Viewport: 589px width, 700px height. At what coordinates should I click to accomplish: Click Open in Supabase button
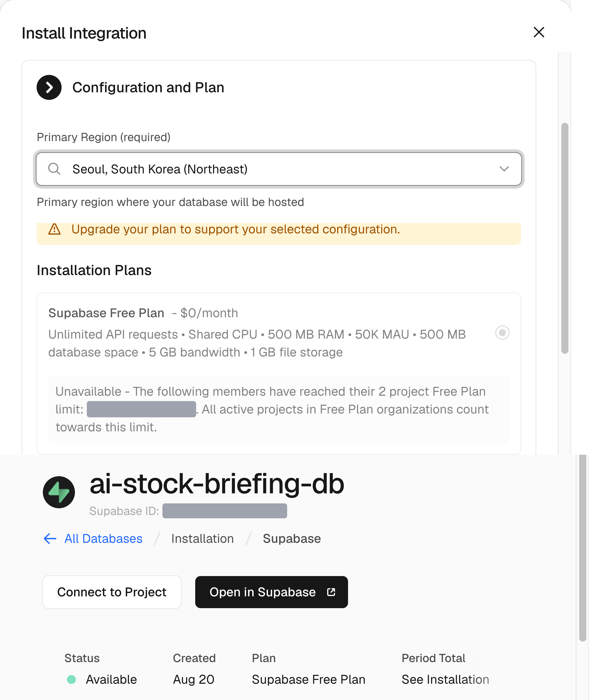[x=272, y=592]
